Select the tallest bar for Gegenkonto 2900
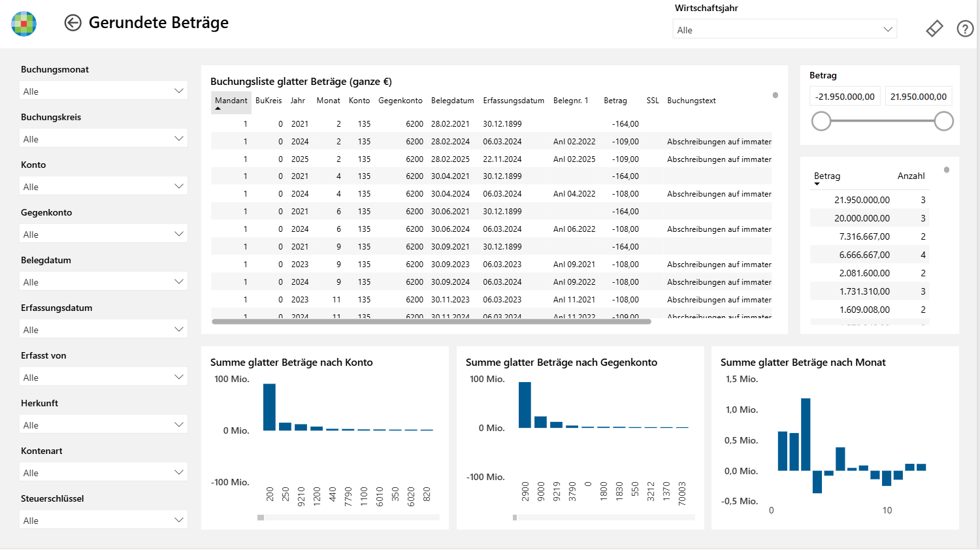980x550 pixels. point(525,405)
